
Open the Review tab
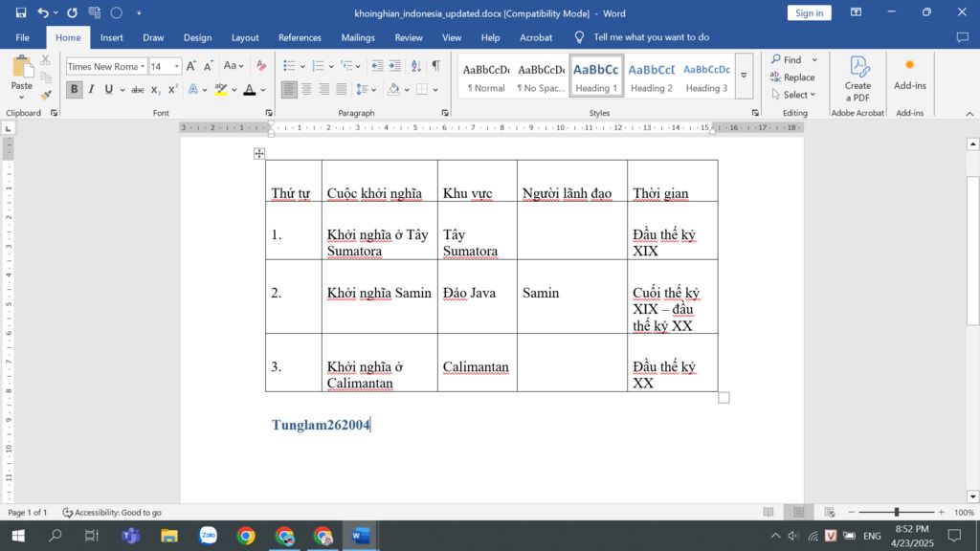tap(408, 37)
